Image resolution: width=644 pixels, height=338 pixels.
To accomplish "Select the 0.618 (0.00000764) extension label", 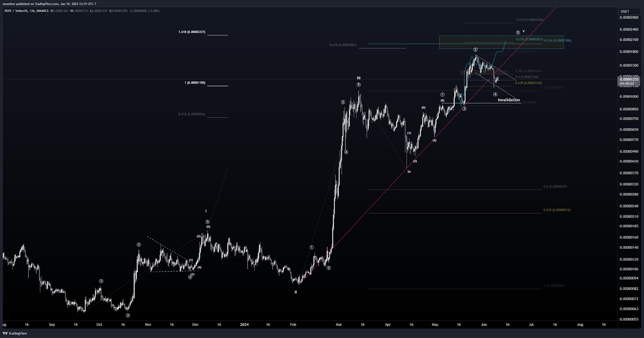I will (192, 114).
